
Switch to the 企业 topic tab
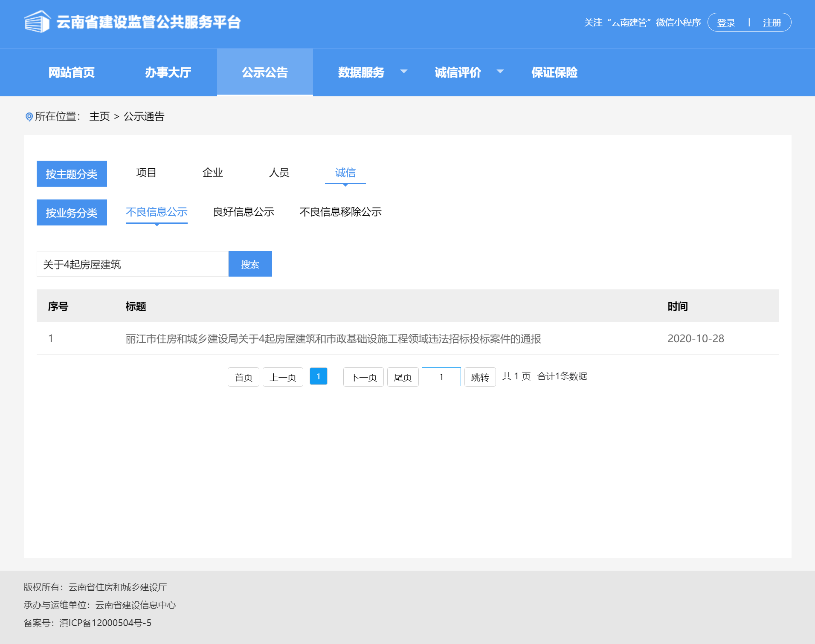point(213,173)
